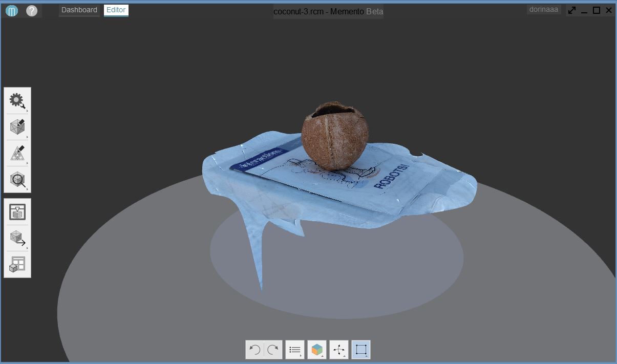Toggle full-screen with the diagonal arrows icon
617x364 pixels.
coord(572,10)
